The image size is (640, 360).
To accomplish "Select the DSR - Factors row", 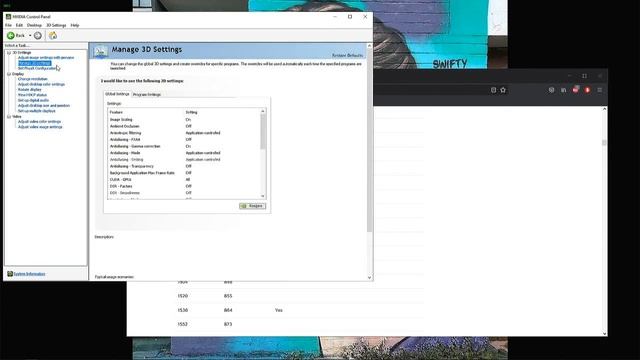I will [x=184, y=186].
